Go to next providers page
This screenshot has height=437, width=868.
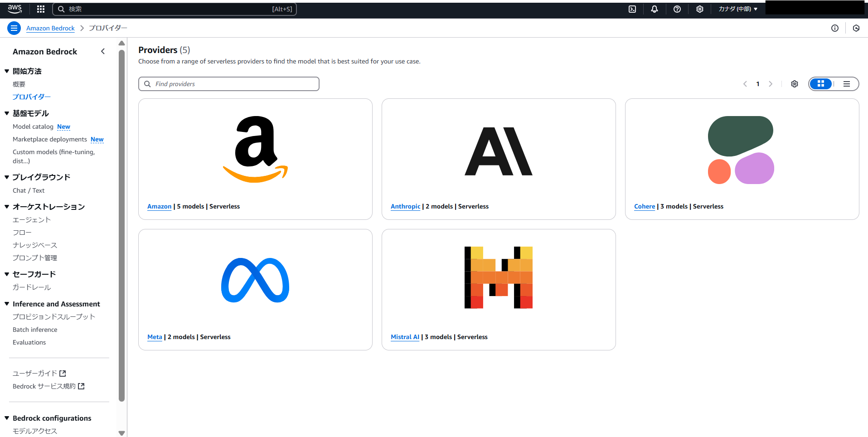pos(771,84)
